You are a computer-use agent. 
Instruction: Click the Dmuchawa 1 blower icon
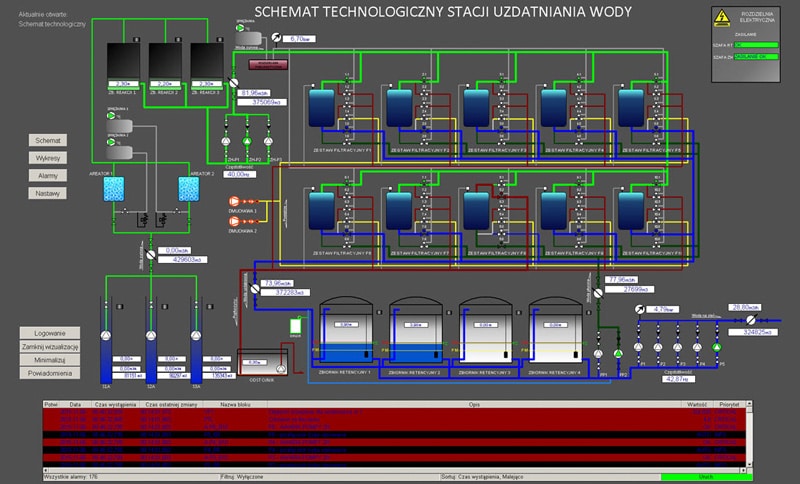(x=235, y=200)
